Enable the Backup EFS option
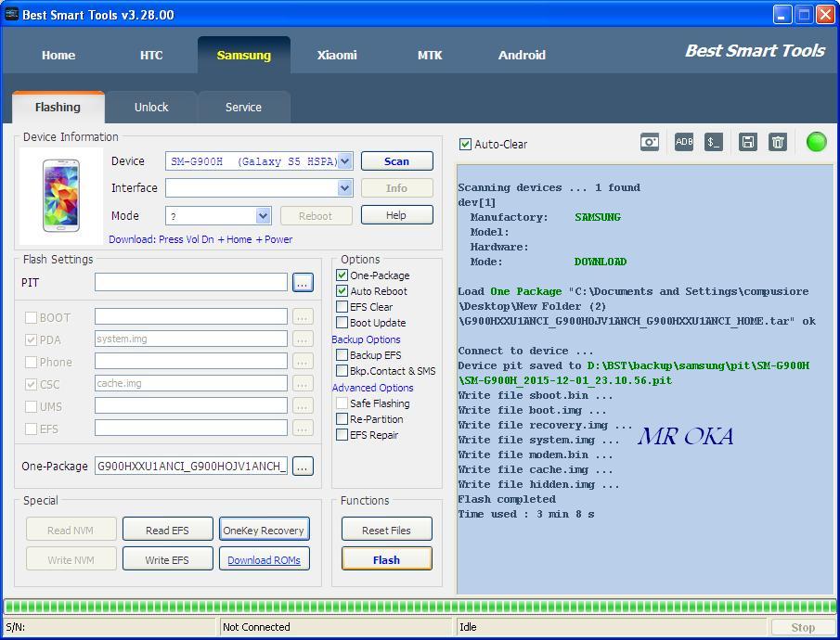Viewport: 840px width, 640px height. tap(342, 355)
